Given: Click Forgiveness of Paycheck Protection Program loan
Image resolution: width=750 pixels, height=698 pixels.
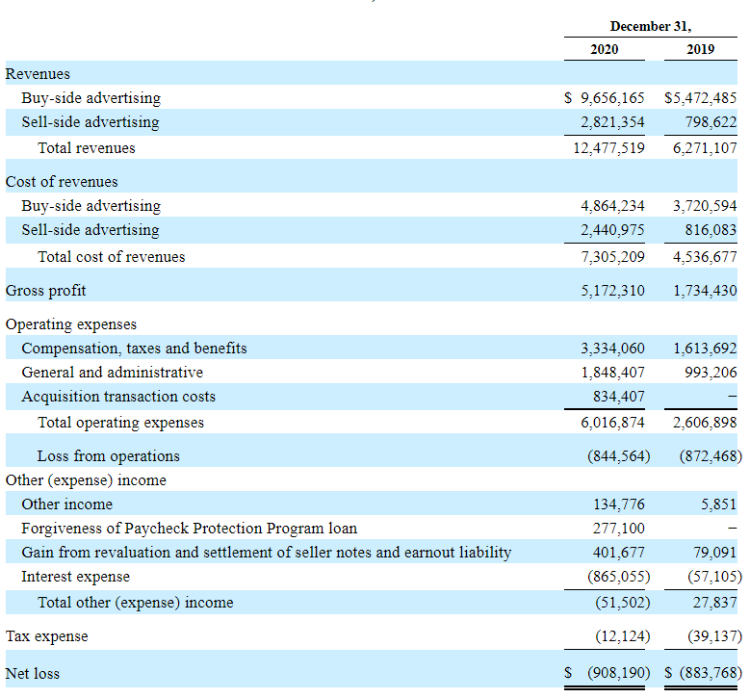Looking at the screenshot, I should click(189, 528).
